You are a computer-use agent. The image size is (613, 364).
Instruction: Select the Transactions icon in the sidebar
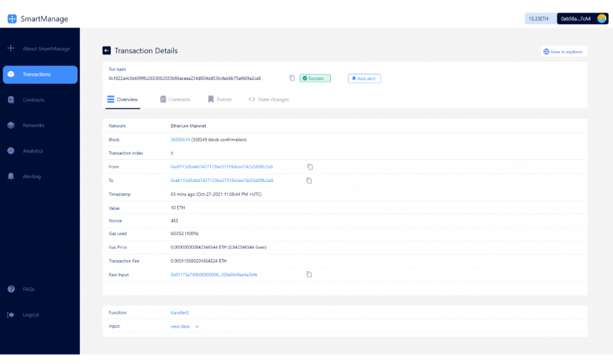10,74
